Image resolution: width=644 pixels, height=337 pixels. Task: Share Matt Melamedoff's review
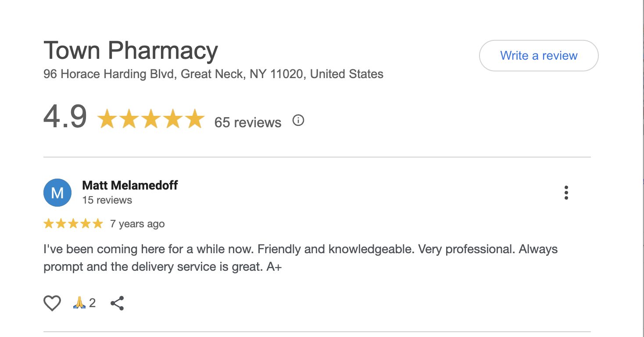pos(117,303)
